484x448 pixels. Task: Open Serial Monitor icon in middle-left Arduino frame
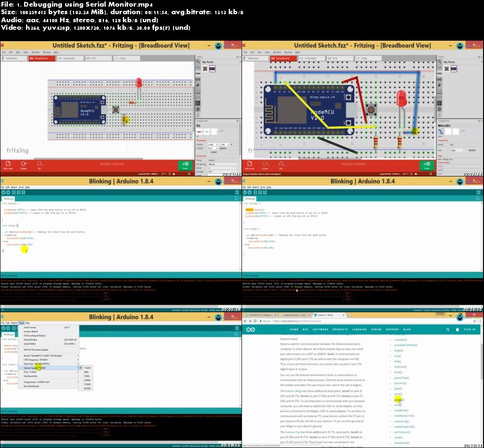(x=237, y=192)
